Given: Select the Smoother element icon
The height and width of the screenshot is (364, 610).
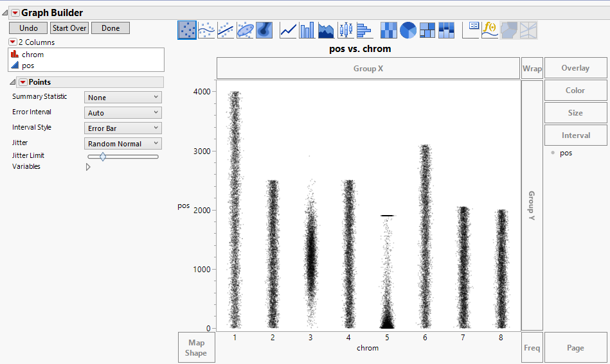Looking at the screenshot, I should tap(206, 30).
